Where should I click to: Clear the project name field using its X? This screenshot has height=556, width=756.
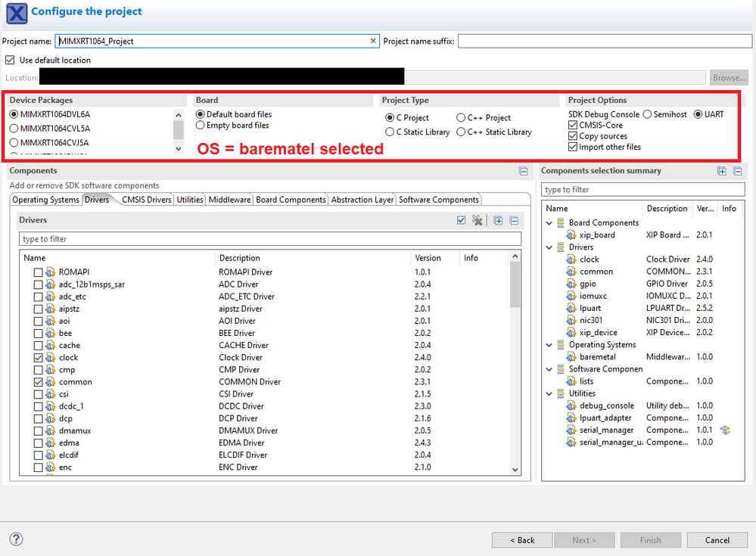(x=373, y=41)
